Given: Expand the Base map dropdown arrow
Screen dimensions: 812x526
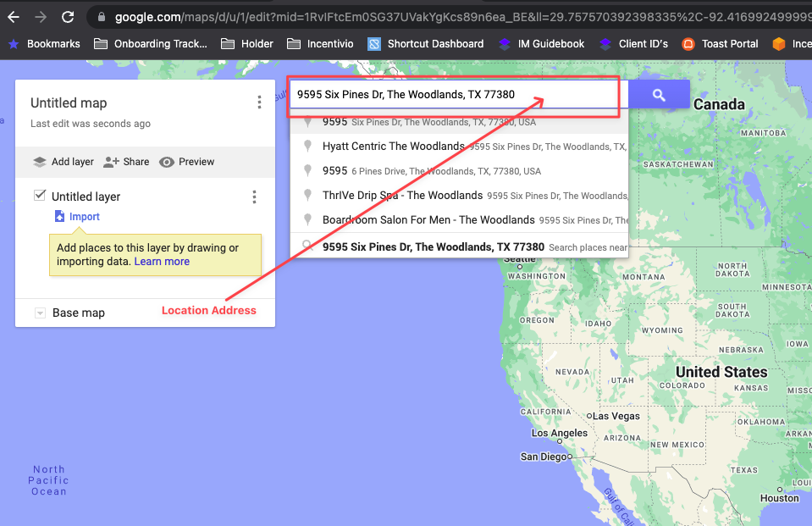Looking at the screenshot, I should click(x=40, y=313).
